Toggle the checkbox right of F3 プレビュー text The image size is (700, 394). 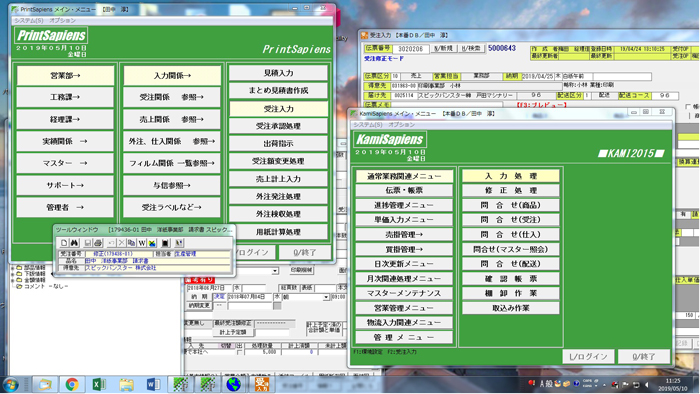(688, 106)
